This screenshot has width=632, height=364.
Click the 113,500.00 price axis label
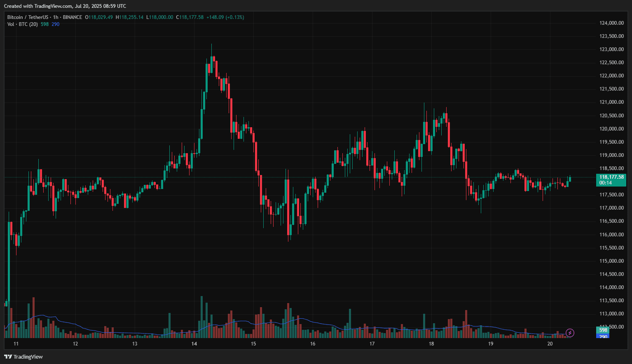click(611, 301)
